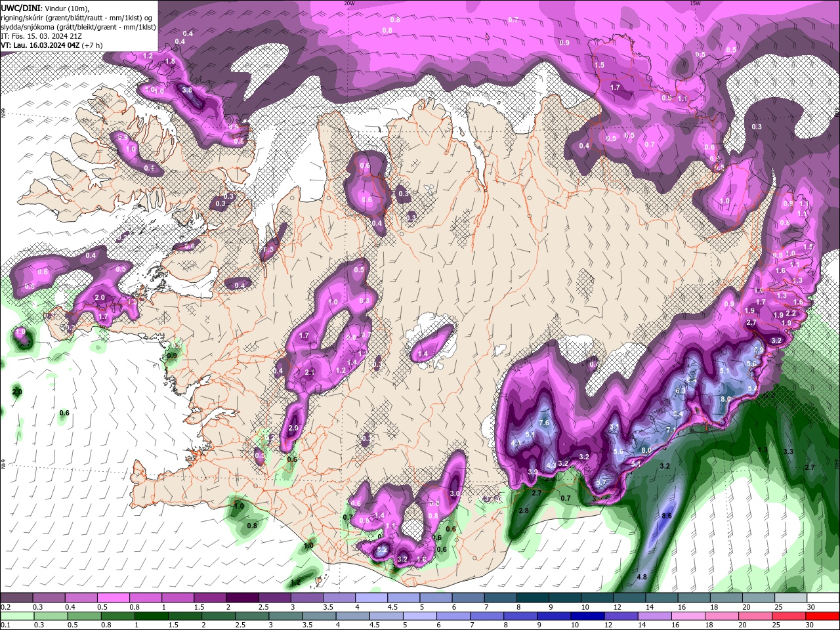Screen dimensions: 840x630
Task: Click the valid time line 'VT: Lau. 16.03.2024 04Z (+7 h)'
Action: [52, 45]
